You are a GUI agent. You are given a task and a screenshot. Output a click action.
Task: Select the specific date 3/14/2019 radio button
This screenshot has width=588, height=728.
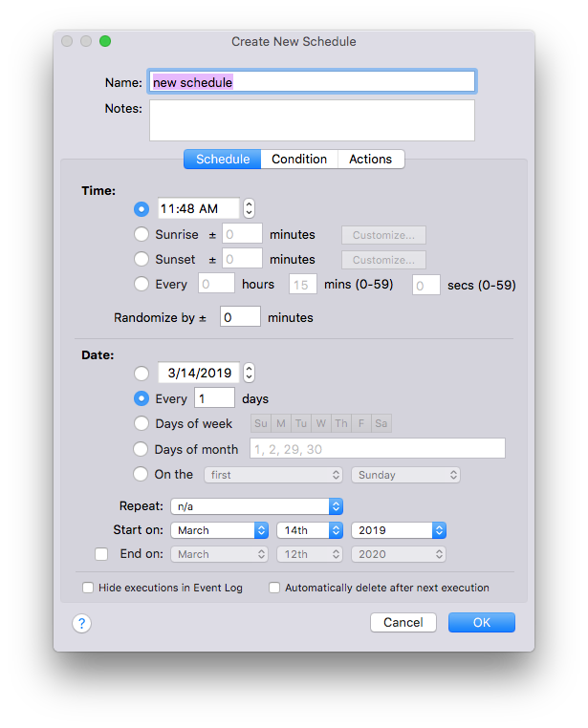142,374
